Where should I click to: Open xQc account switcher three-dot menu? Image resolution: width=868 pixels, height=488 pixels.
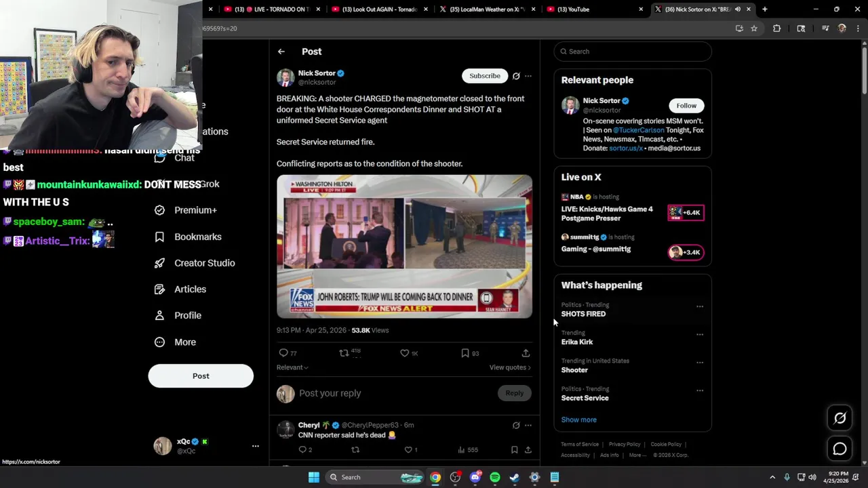256,446
